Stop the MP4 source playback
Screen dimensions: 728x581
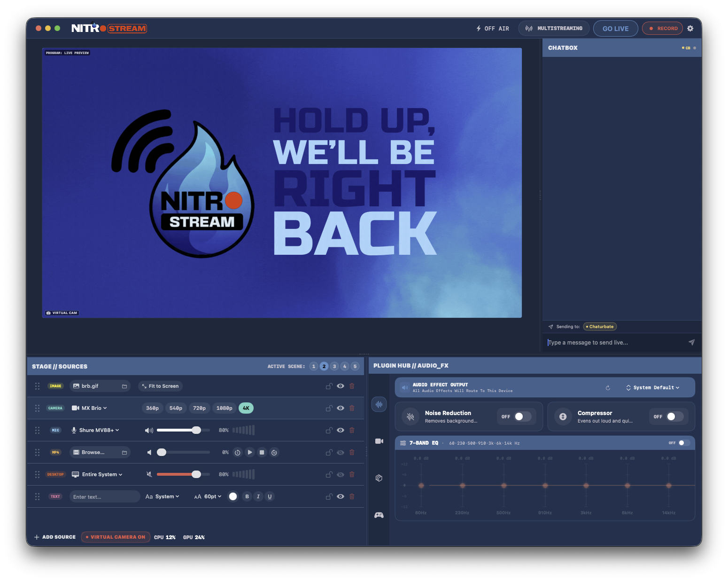coord(262,452)
